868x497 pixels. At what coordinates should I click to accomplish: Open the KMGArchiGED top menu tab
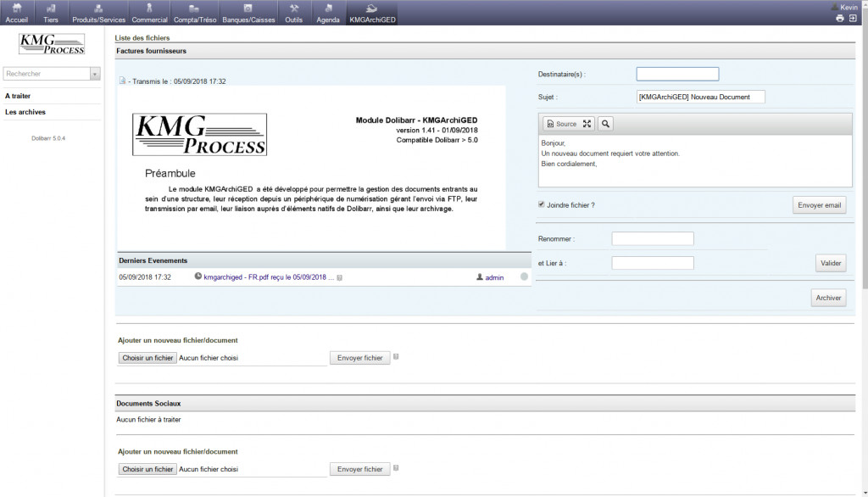point(371,13)
